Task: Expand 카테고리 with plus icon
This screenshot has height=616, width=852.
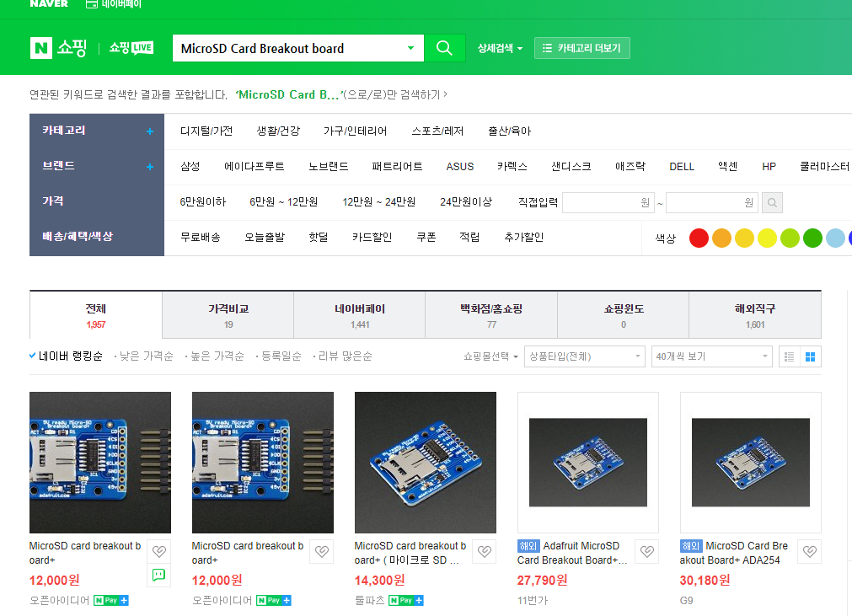Action: pyautogui.click(x=150, y=131)
